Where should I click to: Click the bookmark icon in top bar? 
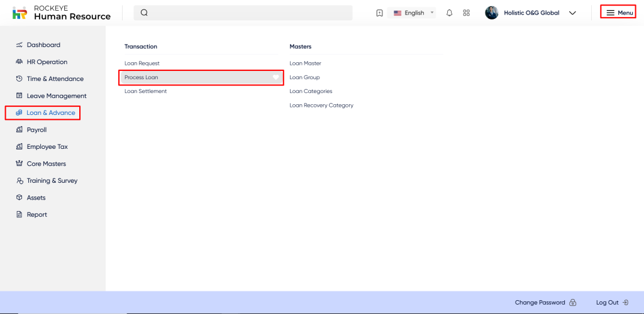[379, 13]
